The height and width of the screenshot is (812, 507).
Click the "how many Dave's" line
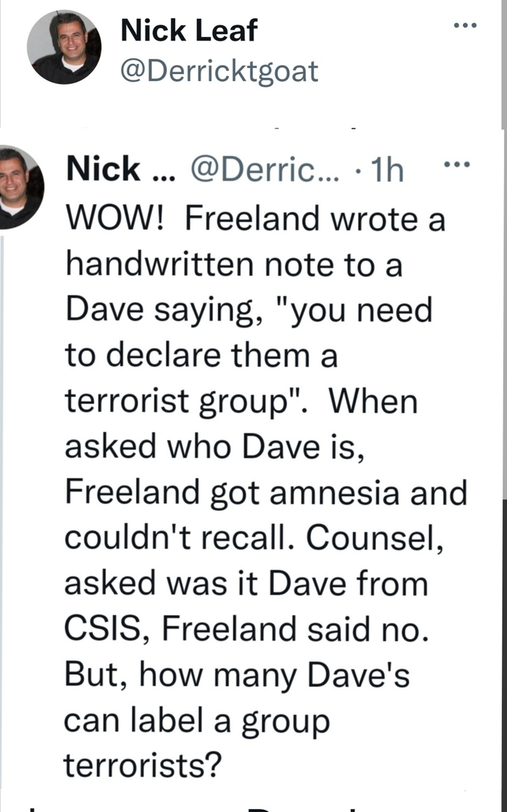(274, 675)
